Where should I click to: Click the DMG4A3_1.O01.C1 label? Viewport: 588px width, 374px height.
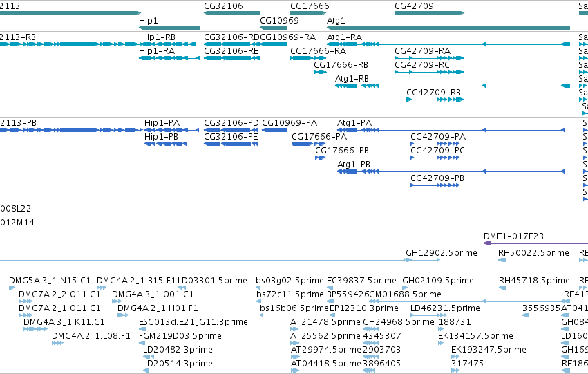(x=153, y=294)
